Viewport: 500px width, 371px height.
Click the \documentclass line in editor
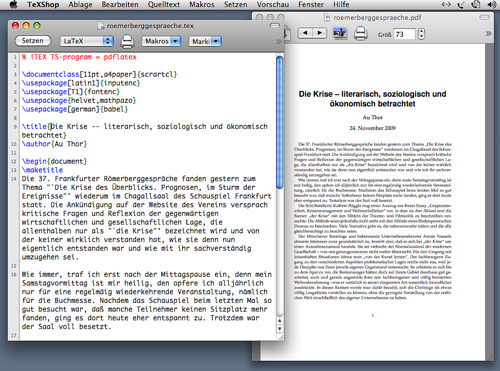click(99, 74)
